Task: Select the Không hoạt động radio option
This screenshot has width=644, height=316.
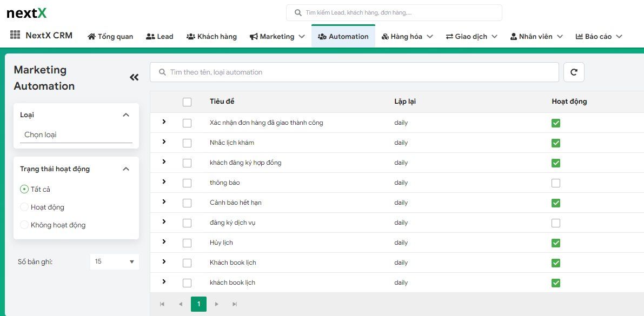Action: 24,225
